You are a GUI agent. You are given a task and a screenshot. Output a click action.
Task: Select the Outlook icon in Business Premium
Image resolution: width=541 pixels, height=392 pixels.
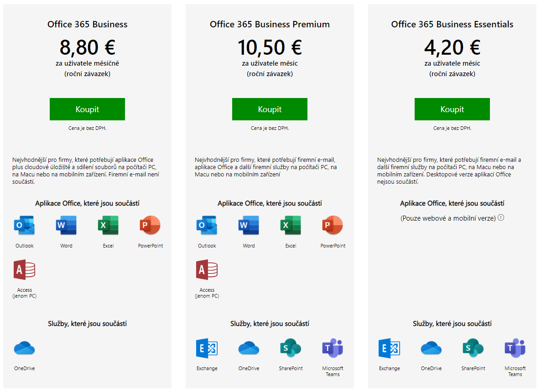207,225
